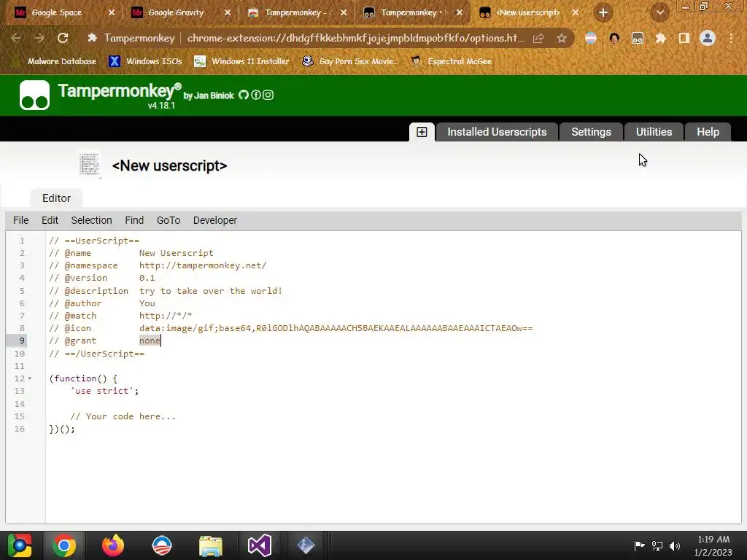This screenshot has width=747, height=560.
Task: Select the Editor tab
Action: tap(56, 198)
